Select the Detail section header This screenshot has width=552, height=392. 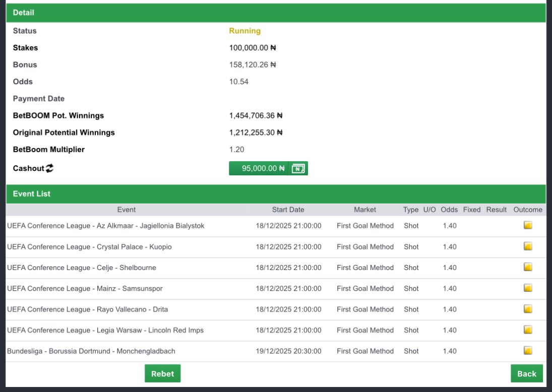[x=24, y=12]
